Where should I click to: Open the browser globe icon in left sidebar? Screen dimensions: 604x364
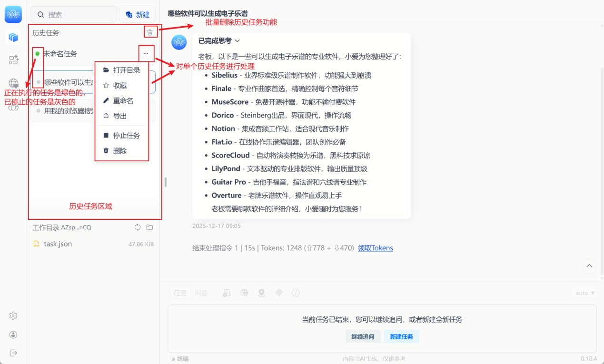pyautogui.click(x=13, y=83)
